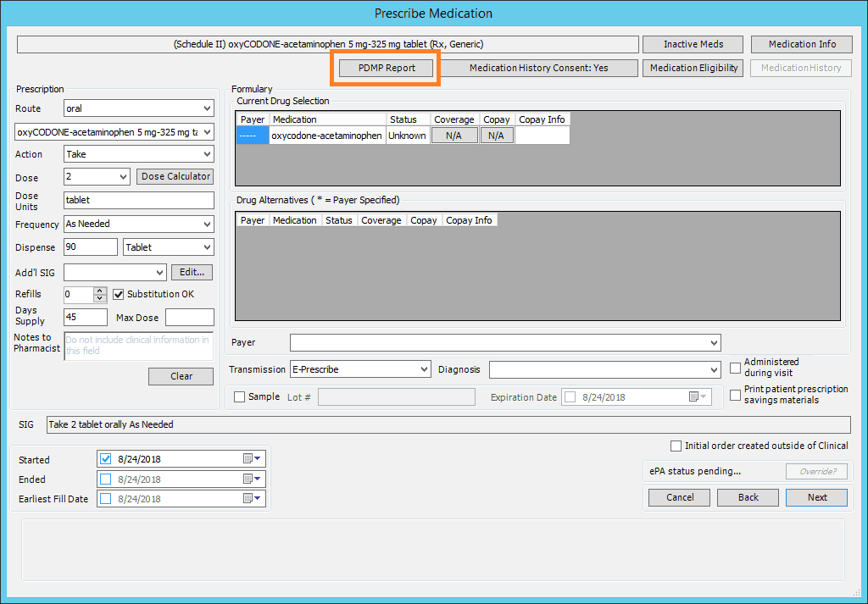Screen dimensions: 868x604
Task: Toggle the Substitution OK checkbox
Action: point(119,294)
